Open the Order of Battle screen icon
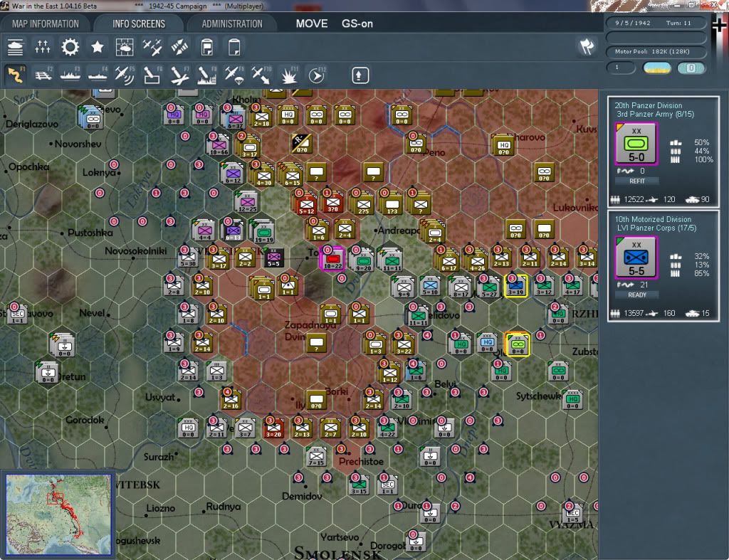Screen dimensions: 729x560 [16, 48]
